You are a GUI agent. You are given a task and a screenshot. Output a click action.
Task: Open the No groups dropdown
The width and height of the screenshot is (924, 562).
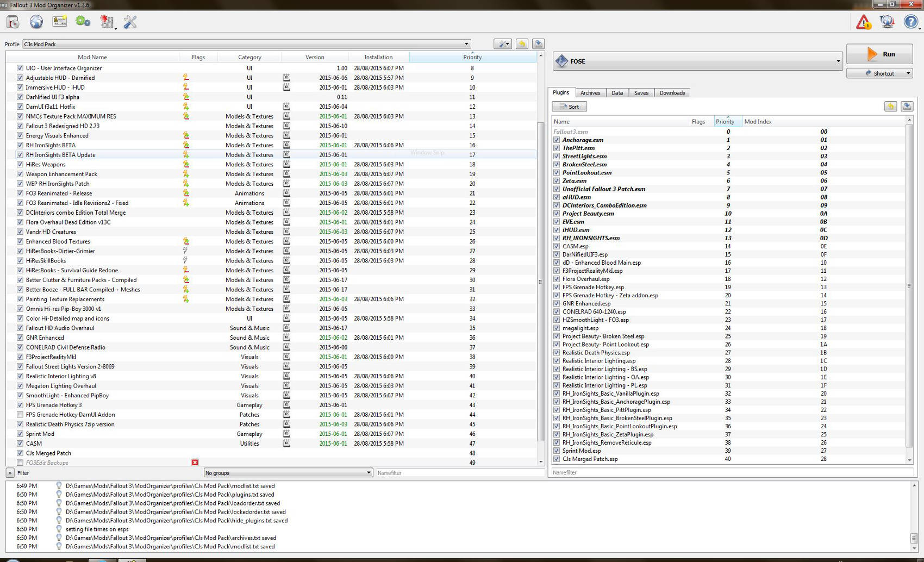click(288, 473)
